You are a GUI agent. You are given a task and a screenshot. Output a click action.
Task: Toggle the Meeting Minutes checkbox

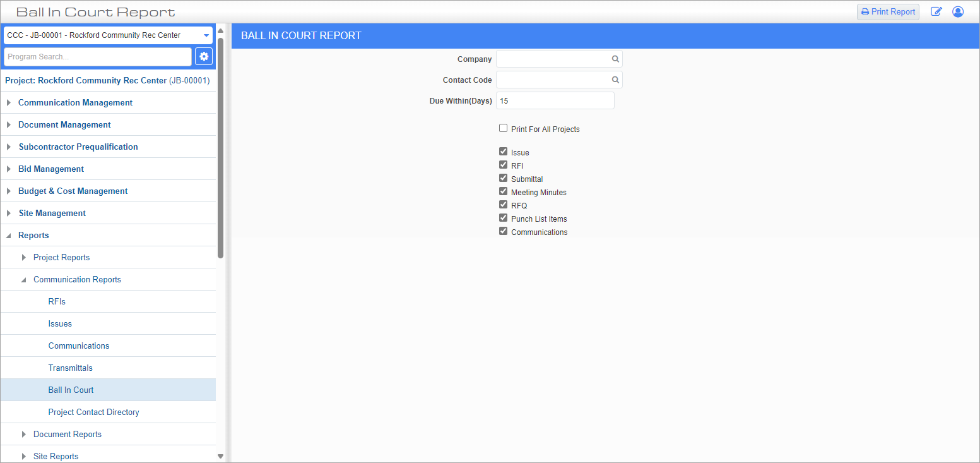pyautogui.click(x=503, y=191)
